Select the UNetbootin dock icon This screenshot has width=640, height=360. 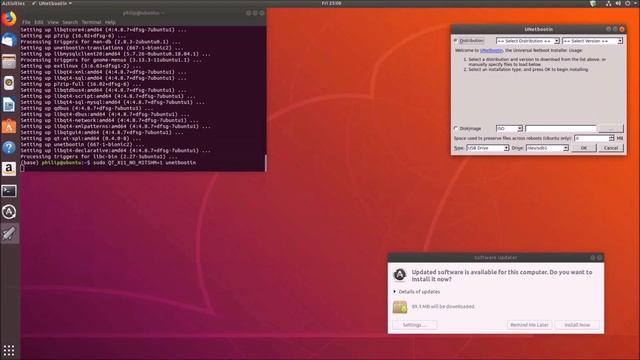click(x=9, y=233)
